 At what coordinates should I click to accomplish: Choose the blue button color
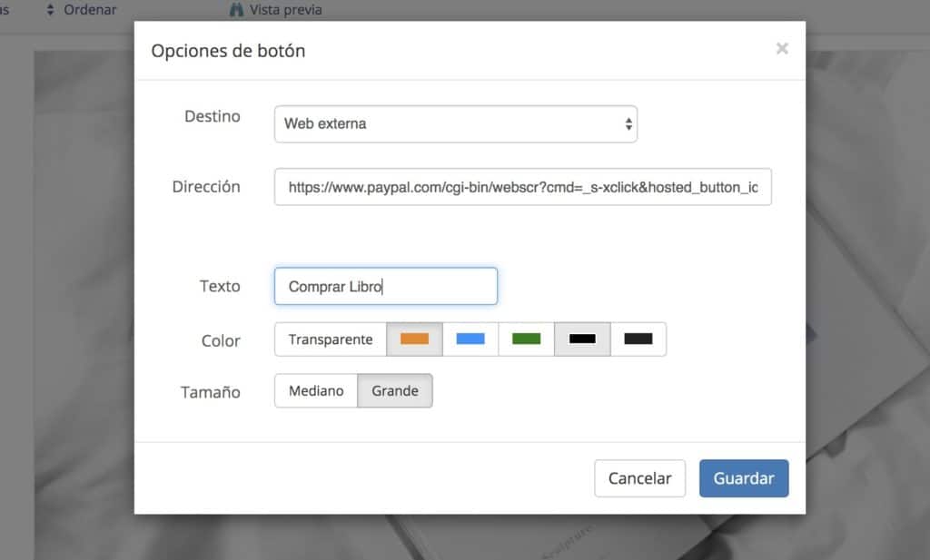pyautogui.click(x=470, y=339)
